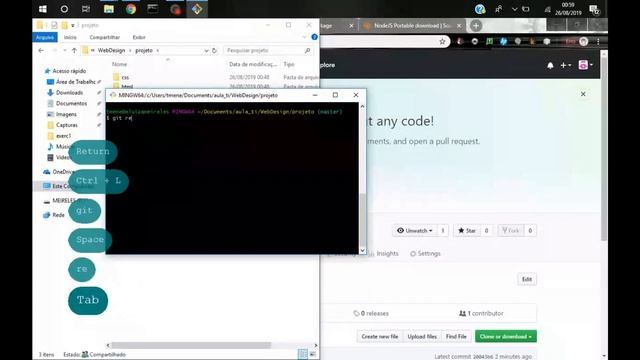Sort files by Nome column header
This screenshot has width=640, height=360.
pyautogui.click(x=119, y=64)
